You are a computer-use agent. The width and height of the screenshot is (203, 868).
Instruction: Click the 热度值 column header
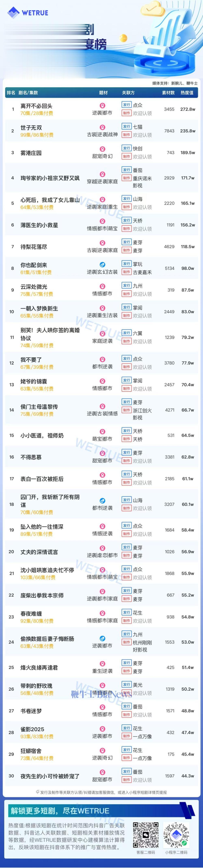point(187,93)
